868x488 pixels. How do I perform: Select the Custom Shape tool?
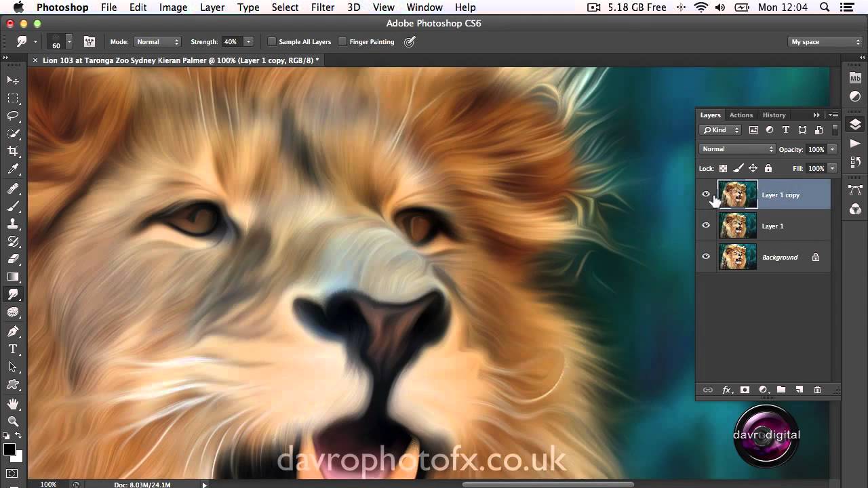click(x=13, y=384)
